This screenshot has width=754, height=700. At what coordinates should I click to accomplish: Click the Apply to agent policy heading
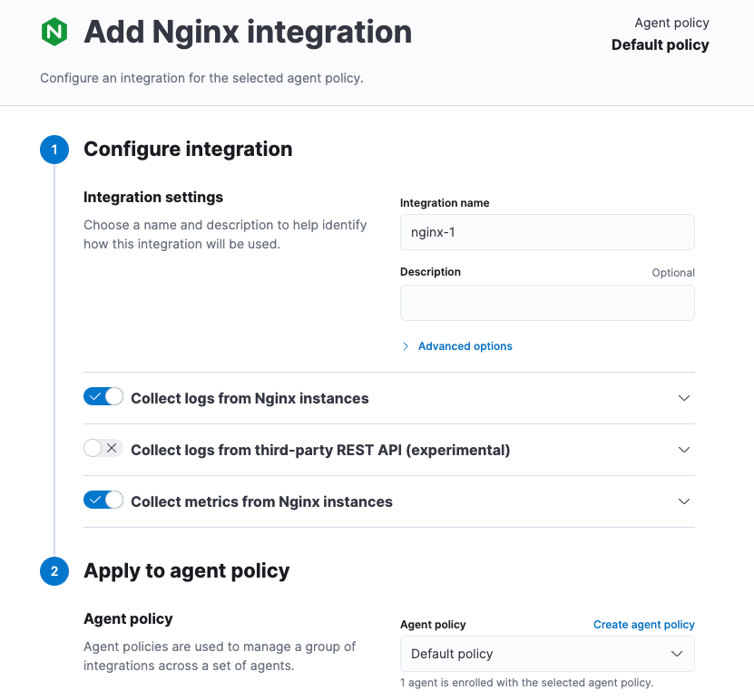click(x=186, y=571)
